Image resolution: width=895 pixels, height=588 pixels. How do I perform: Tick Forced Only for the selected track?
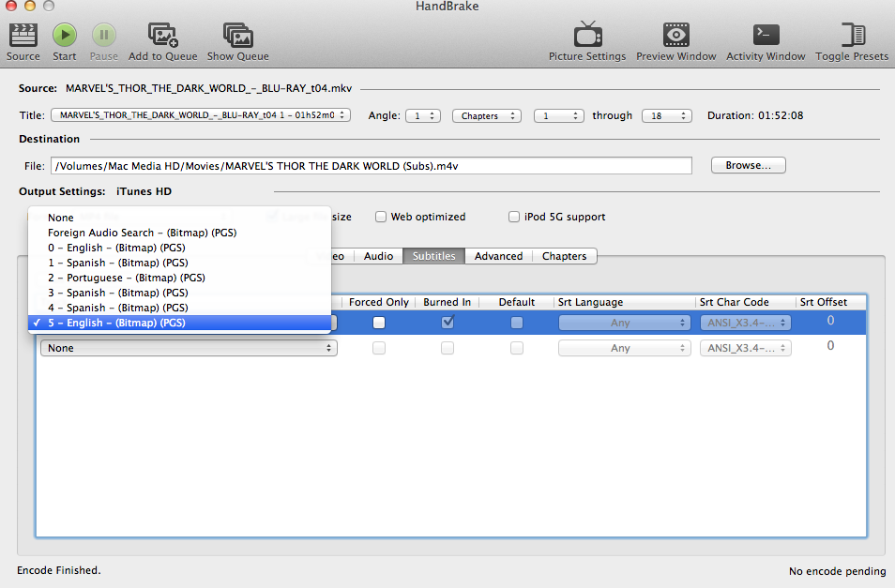[379, 323]
